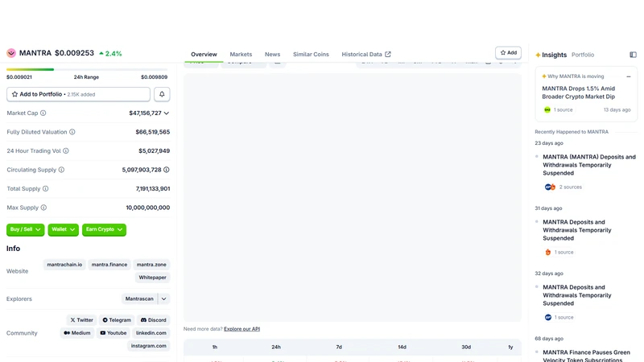Image resolution: width=644 pixels, height=362 pixels.
Task: Open the Youtube community link
Action: click(x=113, y=333)
